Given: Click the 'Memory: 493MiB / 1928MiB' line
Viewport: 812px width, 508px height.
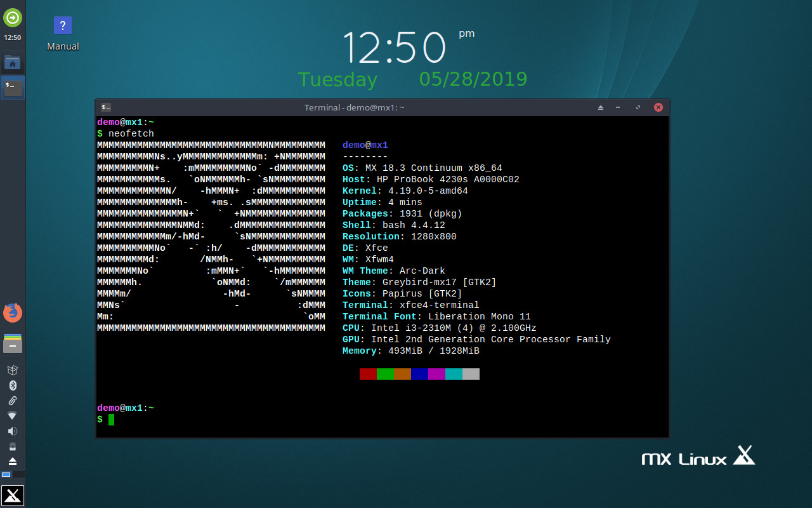Looking at the screenshot, I should point(411,351).
